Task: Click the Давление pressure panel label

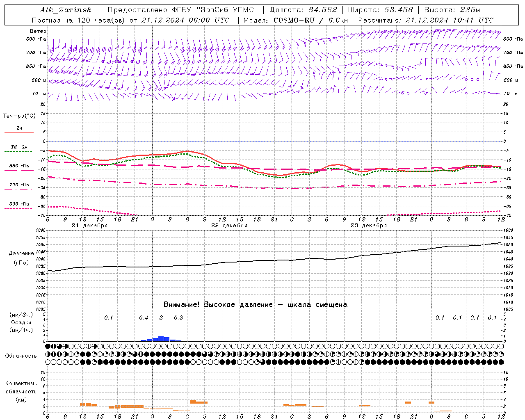Action: [x=21, y=253]
